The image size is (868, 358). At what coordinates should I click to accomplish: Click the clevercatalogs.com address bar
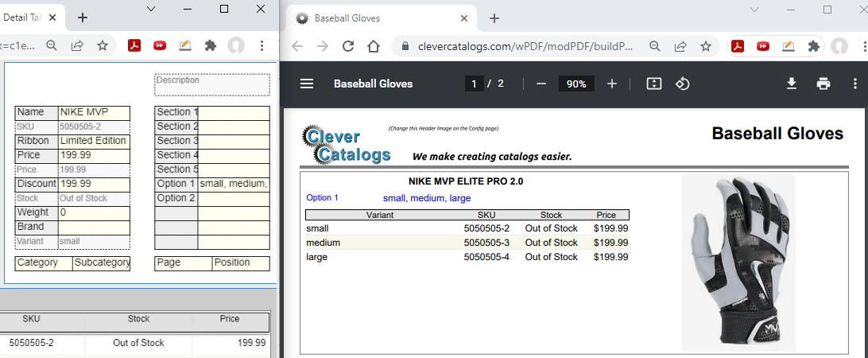tap(526, 46)
